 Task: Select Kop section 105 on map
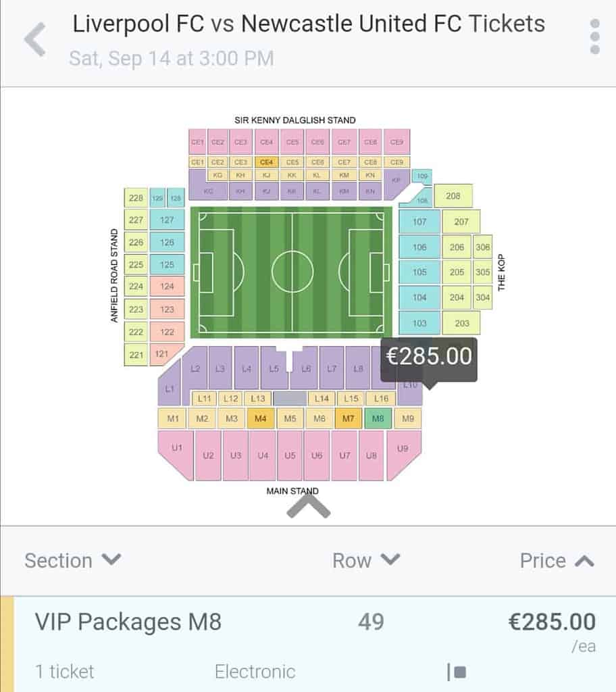[x=419, y=272]
